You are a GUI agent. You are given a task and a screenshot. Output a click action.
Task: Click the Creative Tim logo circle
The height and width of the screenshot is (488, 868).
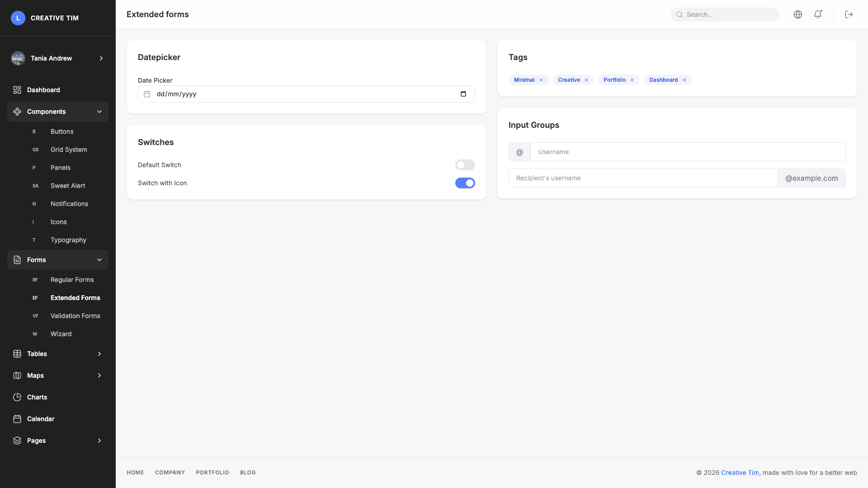click(18, 18)
